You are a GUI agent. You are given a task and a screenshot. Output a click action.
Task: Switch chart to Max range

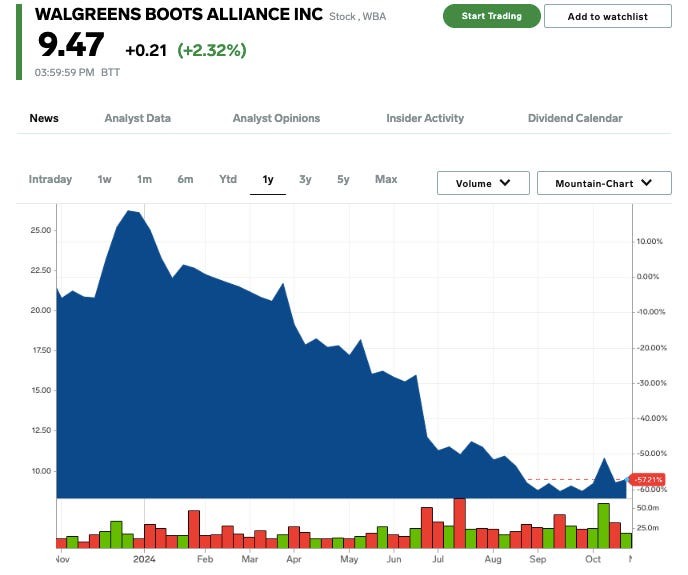(386, 179)
